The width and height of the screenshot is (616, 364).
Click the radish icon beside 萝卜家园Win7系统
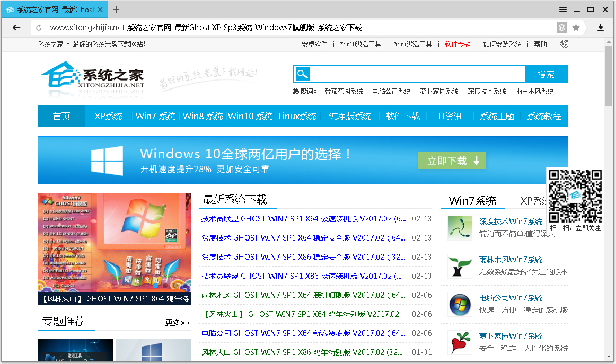(459, 342)
